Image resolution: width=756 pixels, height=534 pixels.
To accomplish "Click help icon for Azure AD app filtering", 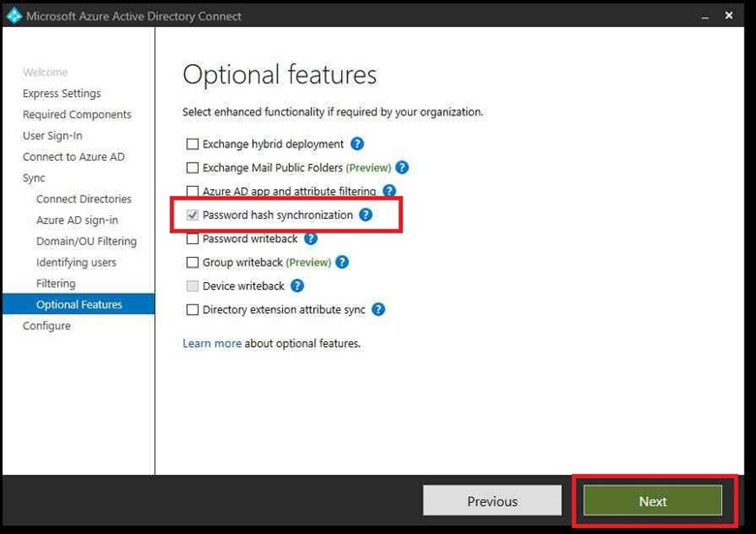I will [x=389, y=192].
